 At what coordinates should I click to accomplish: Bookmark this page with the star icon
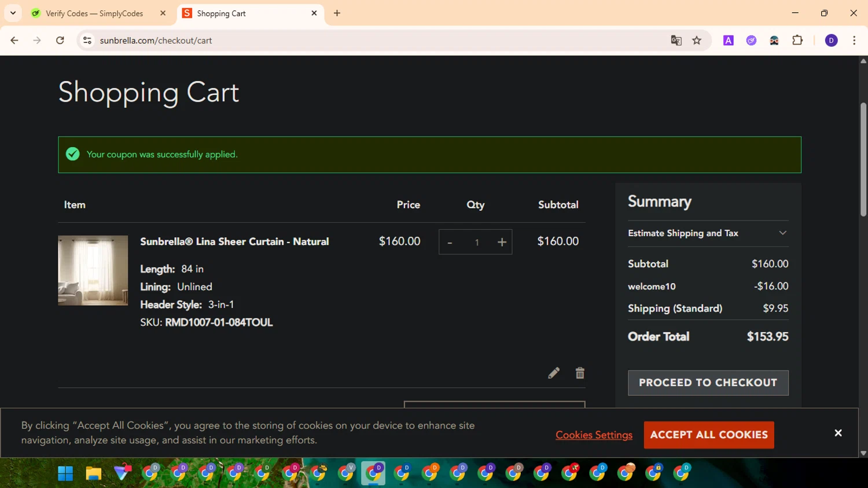[697, 41]
